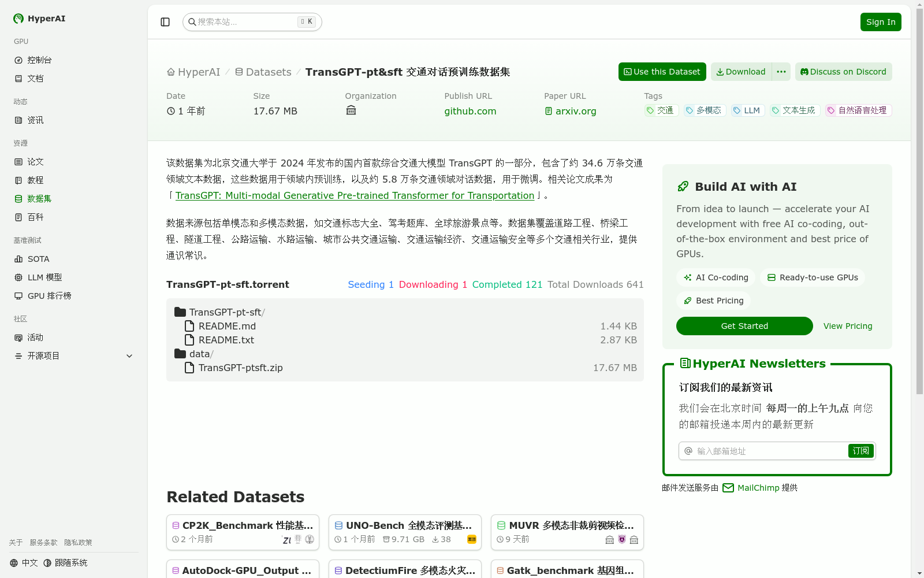Image resolution: width=924 pixels, height=578 pixels.
Task: Select 数据集 in sidebar
Action: click(73, 199)
